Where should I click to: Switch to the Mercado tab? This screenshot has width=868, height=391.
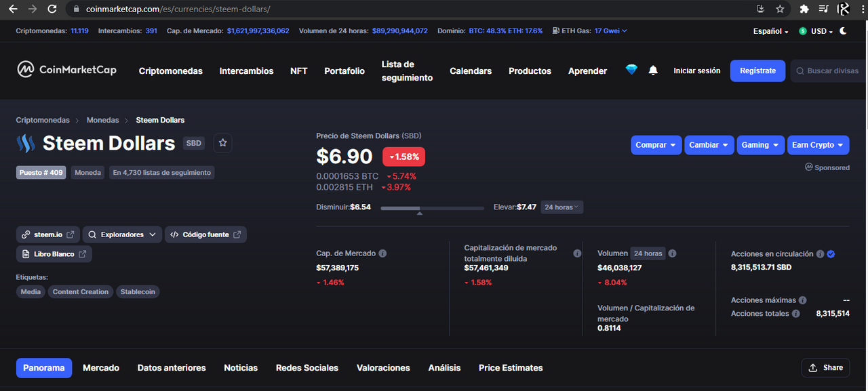[101, 368]
